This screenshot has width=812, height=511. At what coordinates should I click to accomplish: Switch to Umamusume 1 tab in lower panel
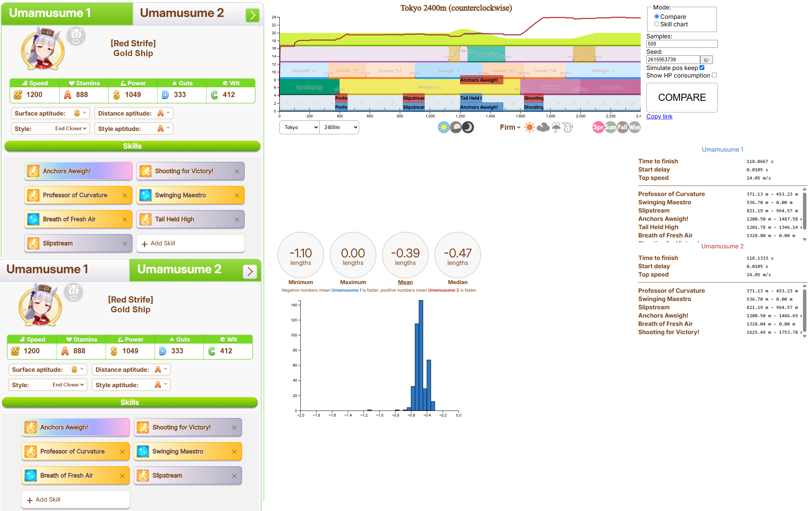point(47,269)
